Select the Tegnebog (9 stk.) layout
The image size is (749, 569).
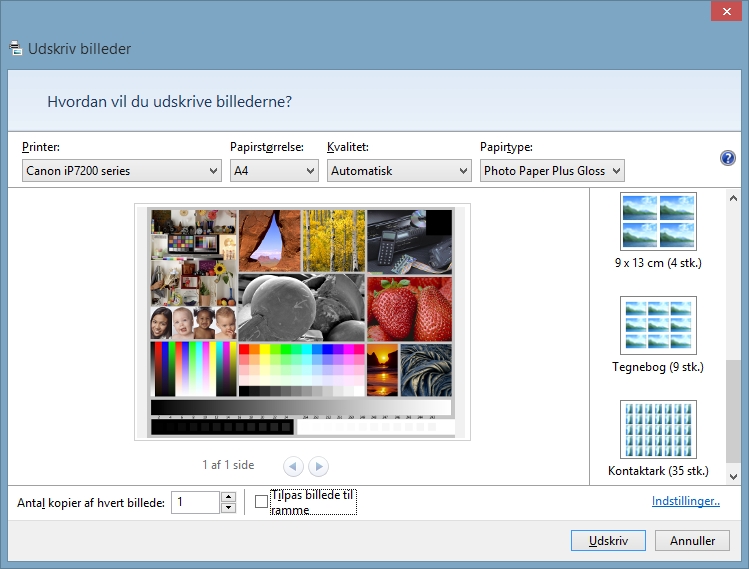click(658, 325)
